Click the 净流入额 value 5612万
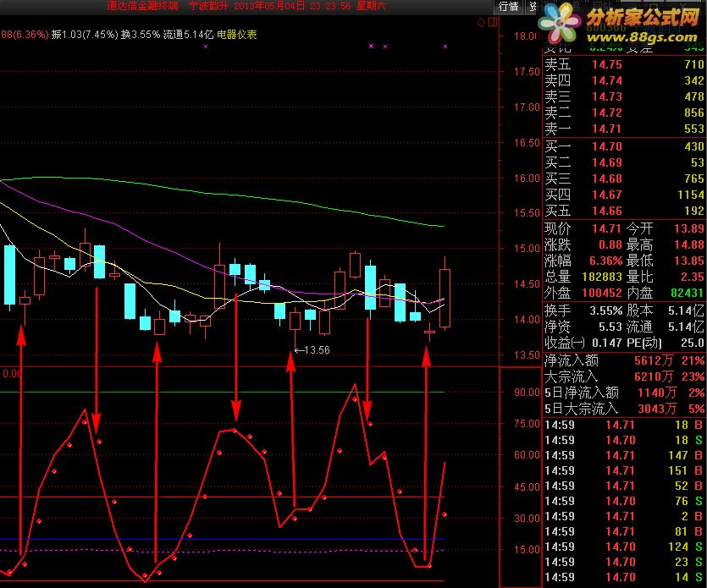707x588 pixels. point(654,360)
